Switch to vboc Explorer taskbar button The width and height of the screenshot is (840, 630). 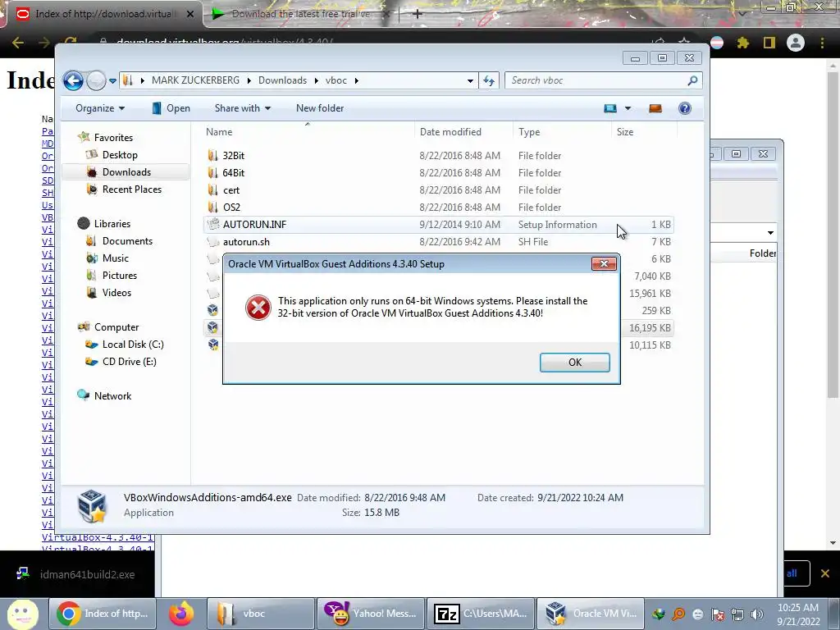tap(260, 614)
